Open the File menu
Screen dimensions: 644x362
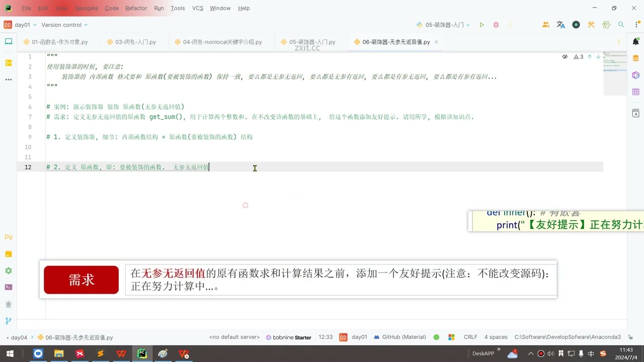26,8
